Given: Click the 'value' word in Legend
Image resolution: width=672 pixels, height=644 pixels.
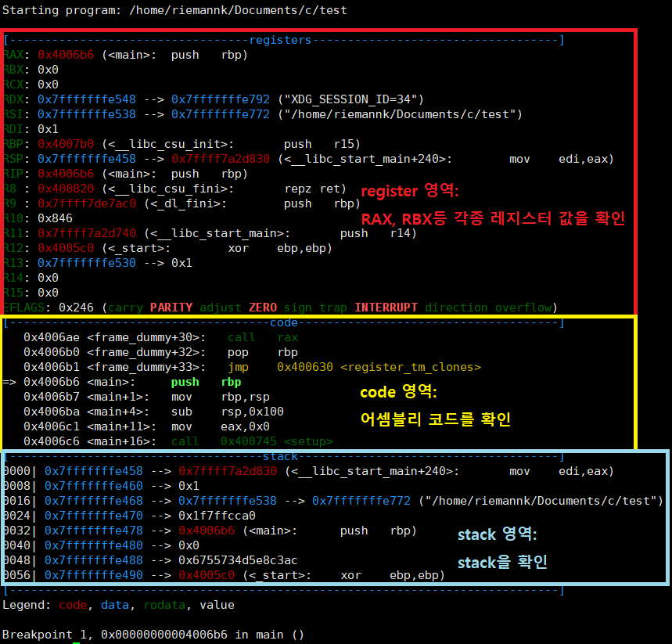Looking at the screenshot, I should pyautogui.click(x=217, y=605).
